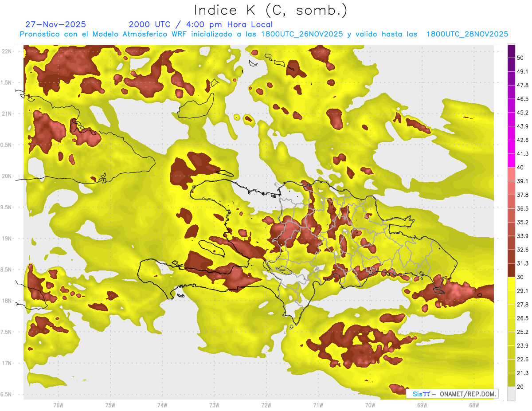This screenshot has width=532, height=411.
Task: Select the date text '27-Nov-2025'
Action: tap(56, 24)
